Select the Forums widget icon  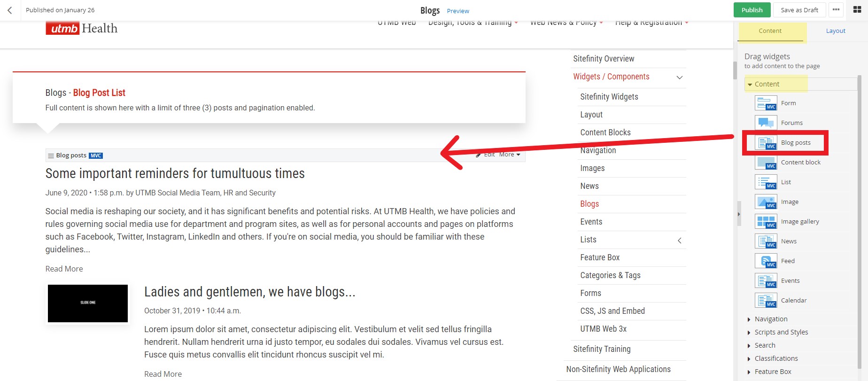tap(766, 123)
